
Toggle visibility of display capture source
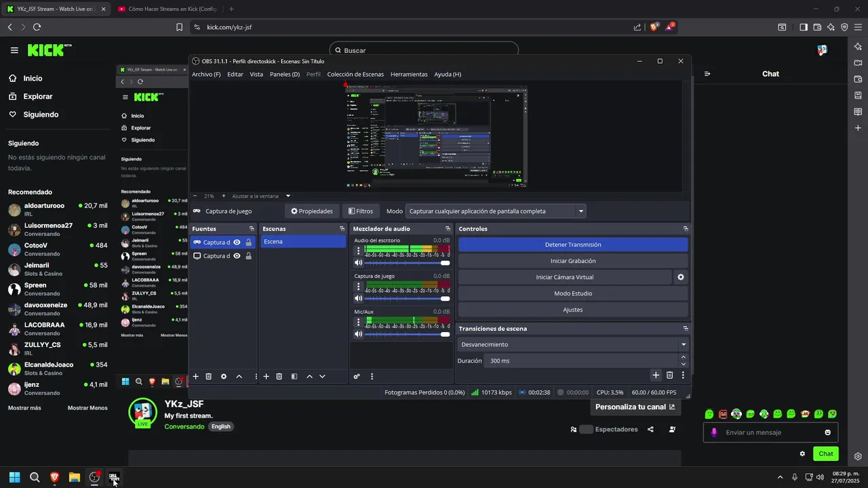pos(237,256)
